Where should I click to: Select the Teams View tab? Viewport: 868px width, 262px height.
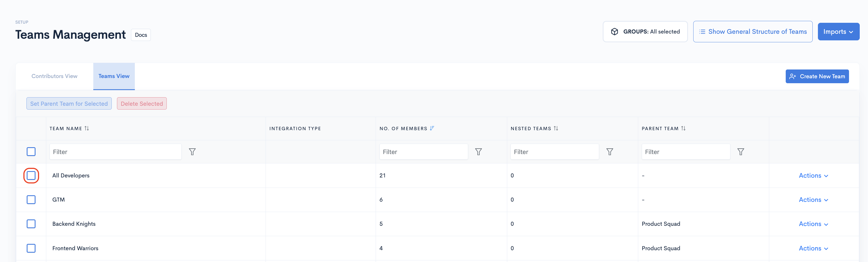coord(114,76)
